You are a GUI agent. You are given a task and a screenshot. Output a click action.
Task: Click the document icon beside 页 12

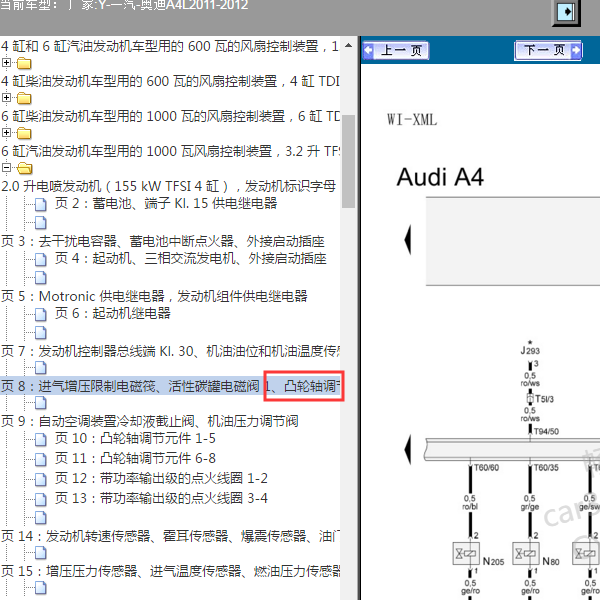tap(41, 479)
